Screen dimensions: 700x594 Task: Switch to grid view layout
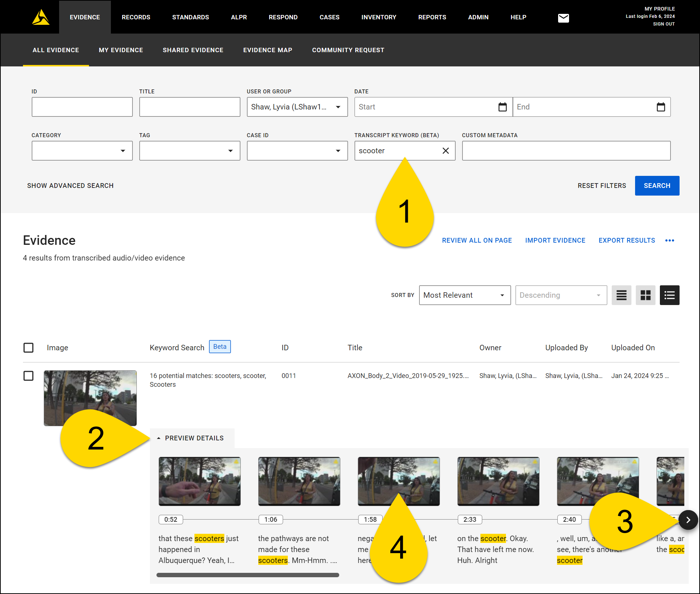point(645,295)
